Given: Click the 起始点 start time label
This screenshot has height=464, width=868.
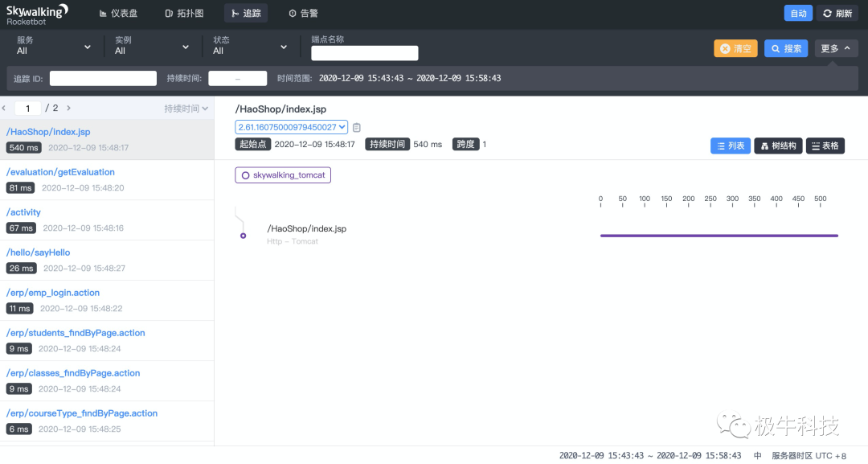Looking at the screenshot, I should pyautogui.click(x=253, y=144).
